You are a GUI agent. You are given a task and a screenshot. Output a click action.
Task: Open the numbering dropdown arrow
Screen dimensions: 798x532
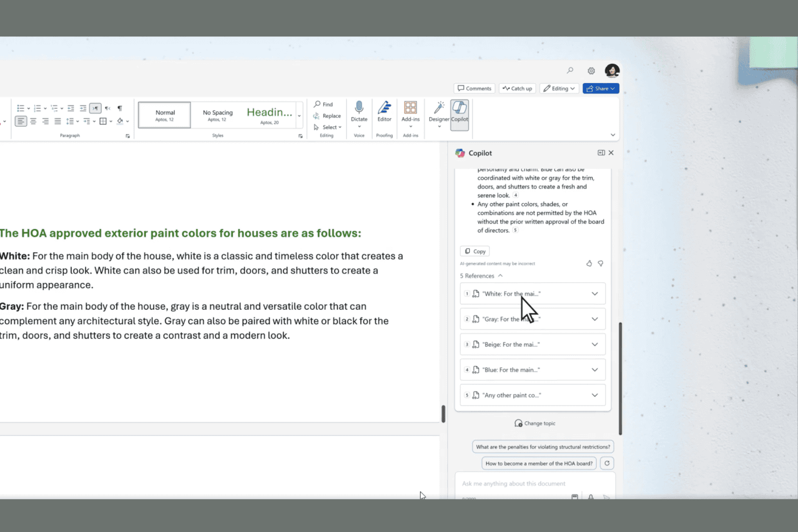[45, 109]
